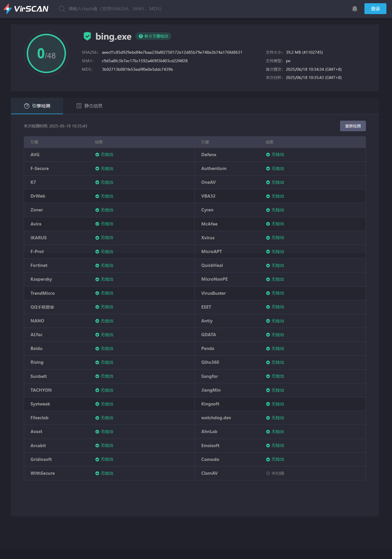
Task: Click the green check icon in Qihu360 row
Action: [x=268, y=362]
